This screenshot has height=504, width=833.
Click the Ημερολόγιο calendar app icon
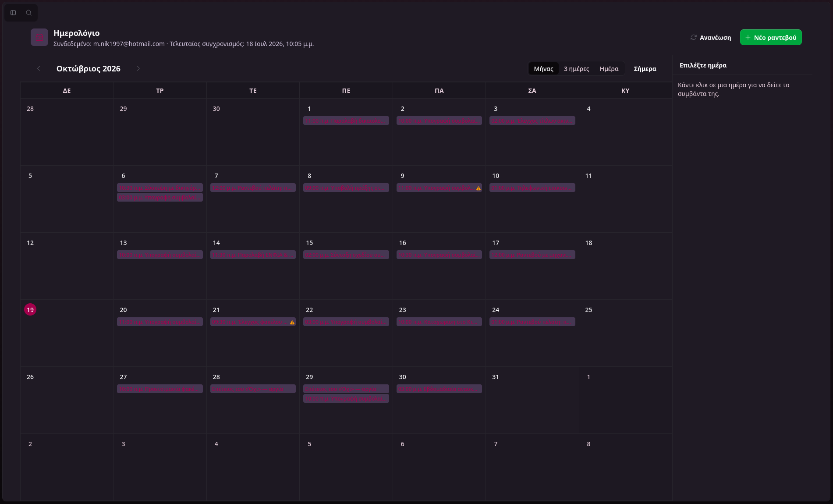(x=39, y=37)
